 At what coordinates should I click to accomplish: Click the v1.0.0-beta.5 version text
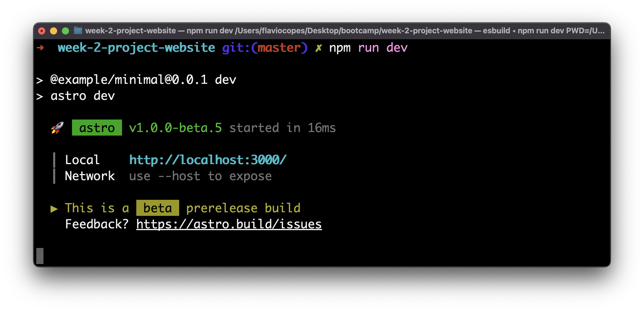pos(175,128)
